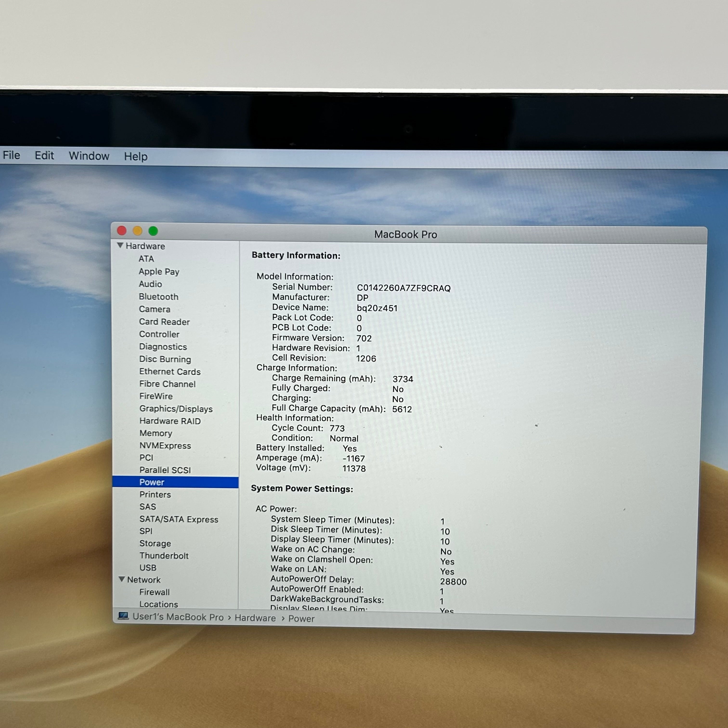This screenshot has height=728, width=728.
Task: Click the Condition value Normal
Action: 344,439
